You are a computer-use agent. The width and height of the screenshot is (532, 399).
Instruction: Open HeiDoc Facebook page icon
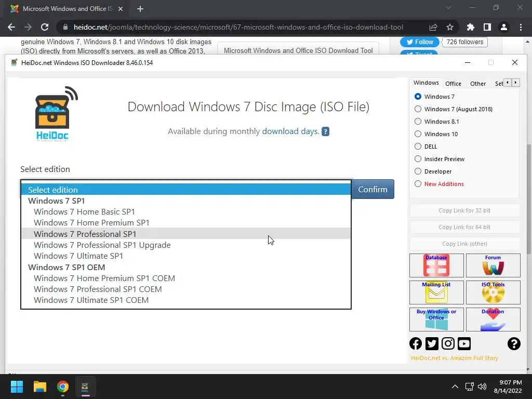(x=416, y=344)
